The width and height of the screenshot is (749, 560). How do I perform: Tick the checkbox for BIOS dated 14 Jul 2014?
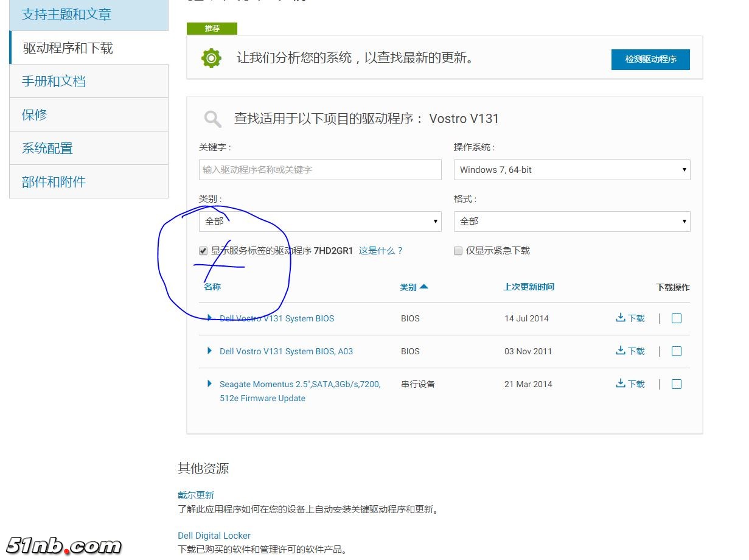click(677, 318)
